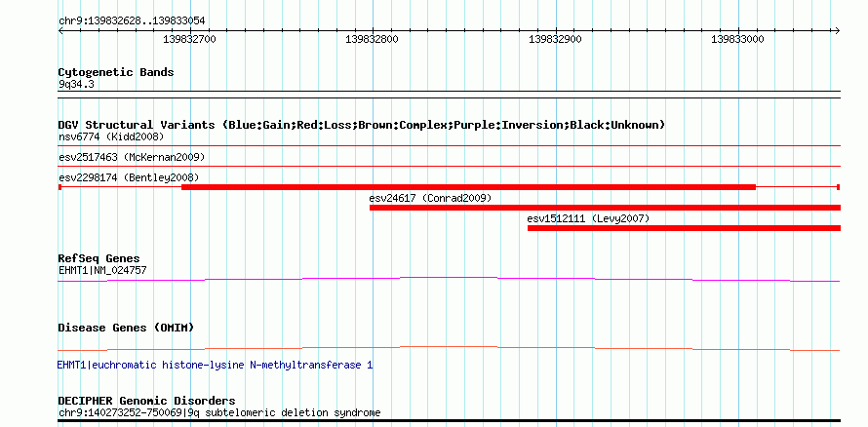
Task: Click the thin red line under nsv6774
Action: (x=450, y=146)
